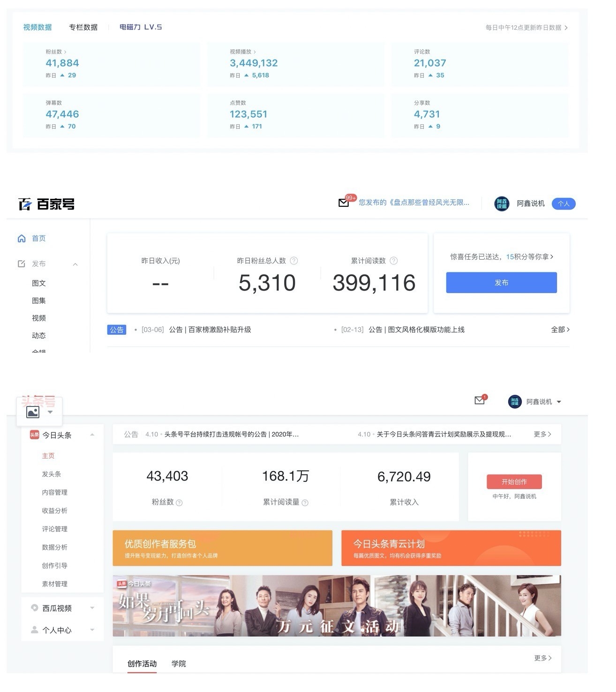Select 动态 under 发布
Screen dimensions: 616x692
click(x=39, y=335)
